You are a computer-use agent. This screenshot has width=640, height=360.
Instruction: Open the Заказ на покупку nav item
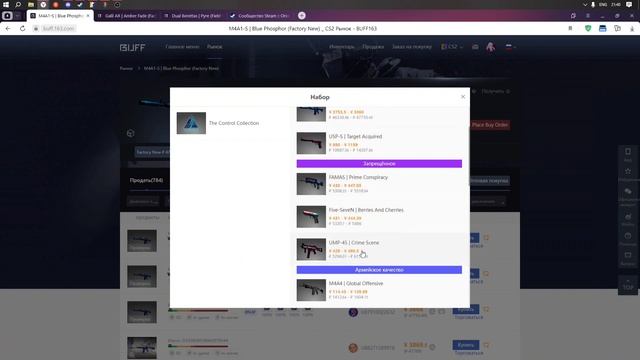[411, 47]
